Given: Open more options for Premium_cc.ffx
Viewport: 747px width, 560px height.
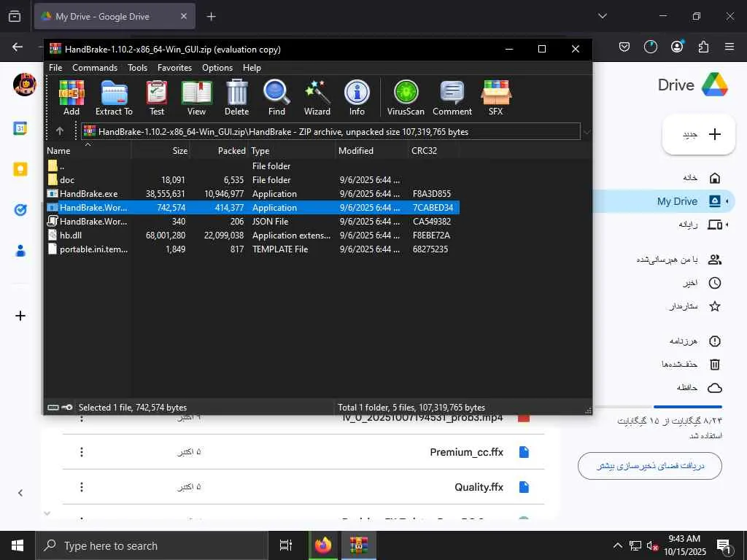Looking at the screenshot, I should point(82,452).
